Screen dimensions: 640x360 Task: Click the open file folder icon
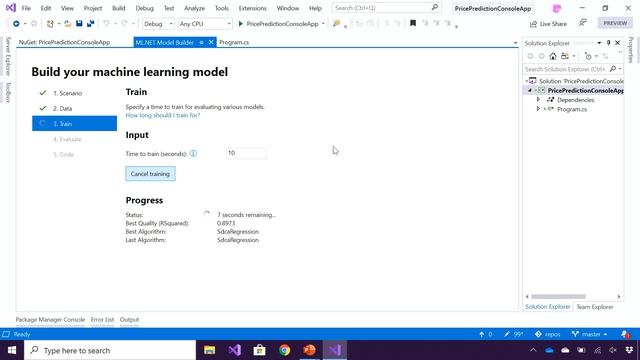67,24
